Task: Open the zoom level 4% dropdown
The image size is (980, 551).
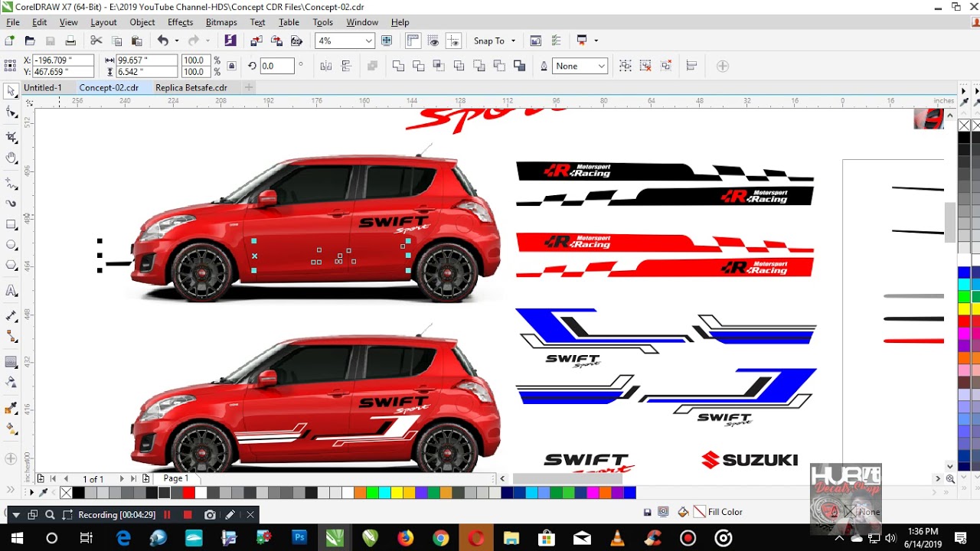Action: coord(368,41)
